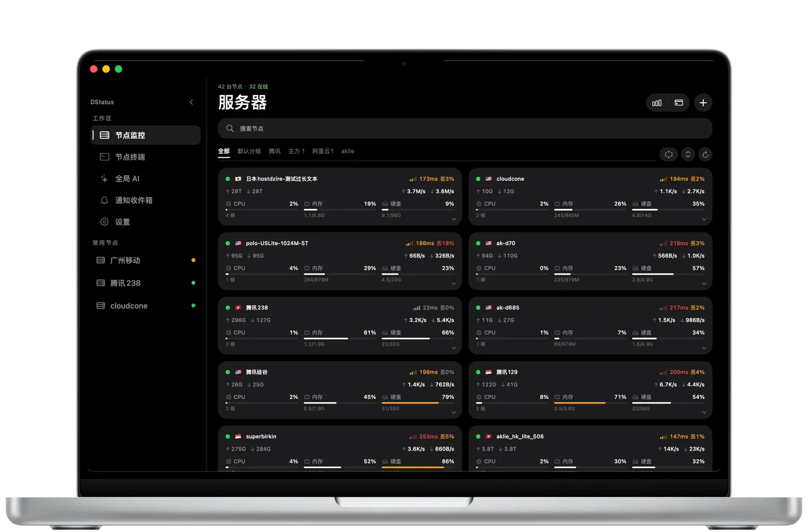Viewport: 808px width, 532px height.
Task: Select the 全部 group tab
Action: click(x=224, y=151)
